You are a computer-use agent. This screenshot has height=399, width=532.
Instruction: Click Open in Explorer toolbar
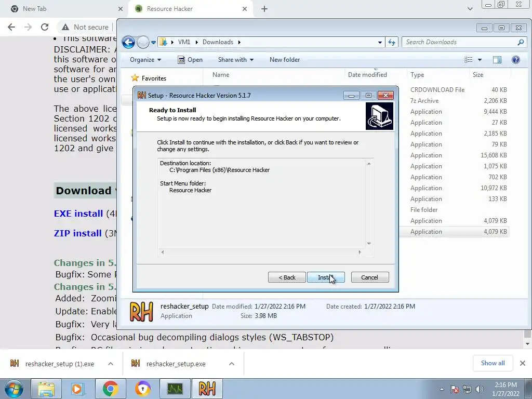click(190, 60)
